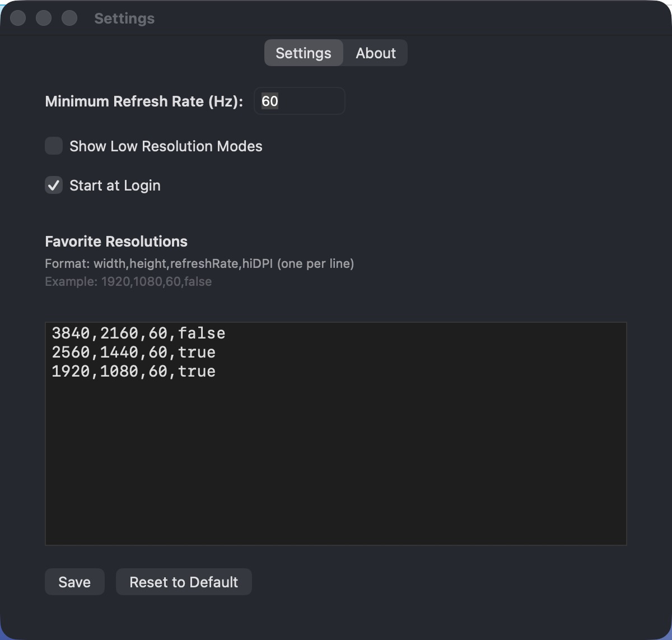Click Reset to Default button
672x640 pixels.
coord(184,582)
